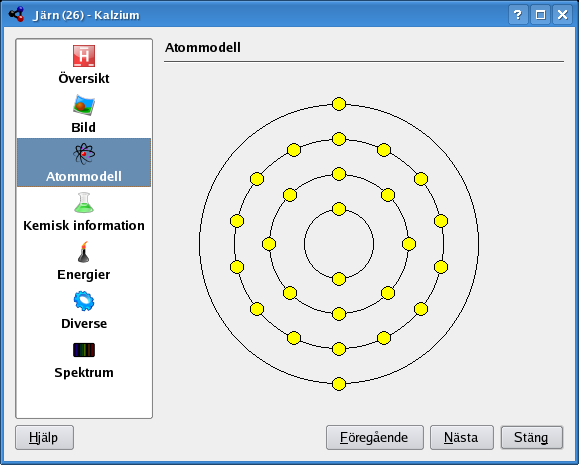Click the top electron on innermost shell
The image size is (579, 465).
[339, 209]
